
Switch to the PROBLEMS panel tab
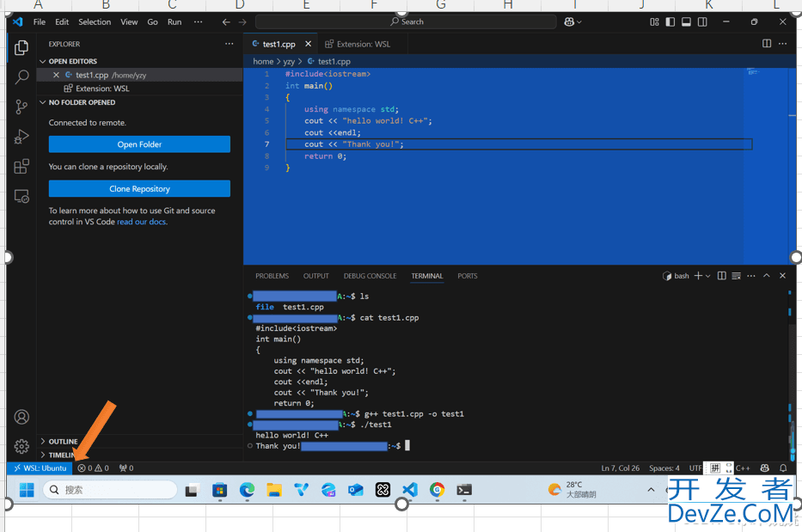[x=272, y=276]
